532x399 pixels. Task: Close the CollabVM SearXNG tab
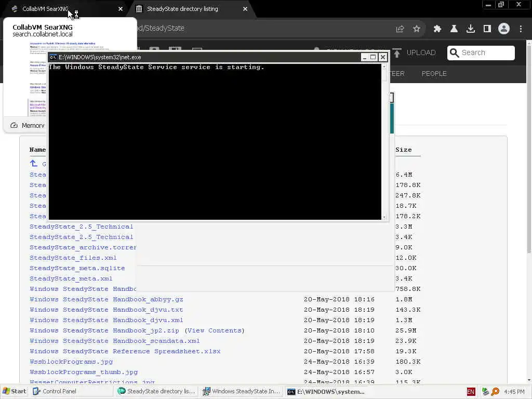(x=121, y=9)
